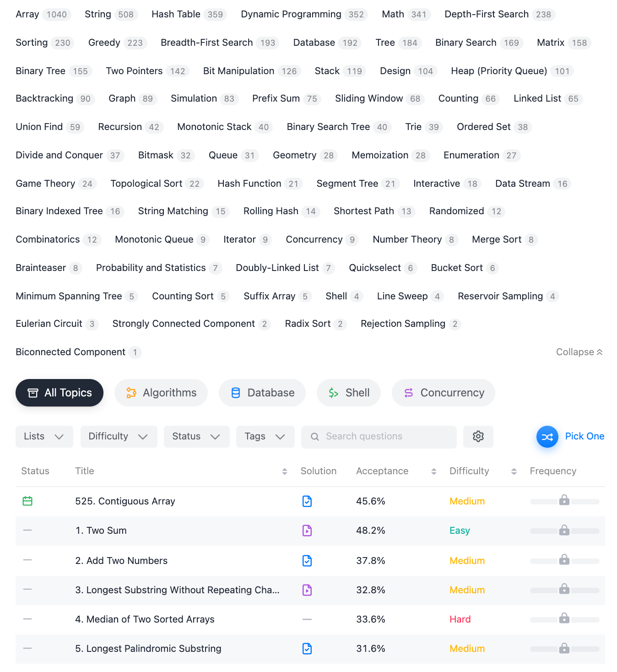Collapse the topic tags list
This screenshot has height=672, width=617.
tap(579, 352)
